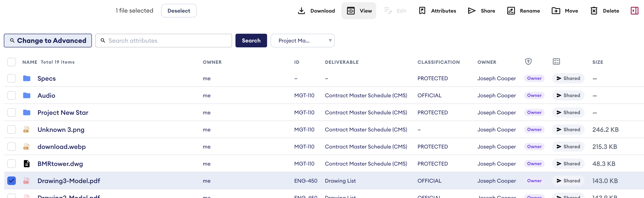Open the Project Ma... dropdown
The width and height of the screenshot is (644, 198).
point(303,41)
